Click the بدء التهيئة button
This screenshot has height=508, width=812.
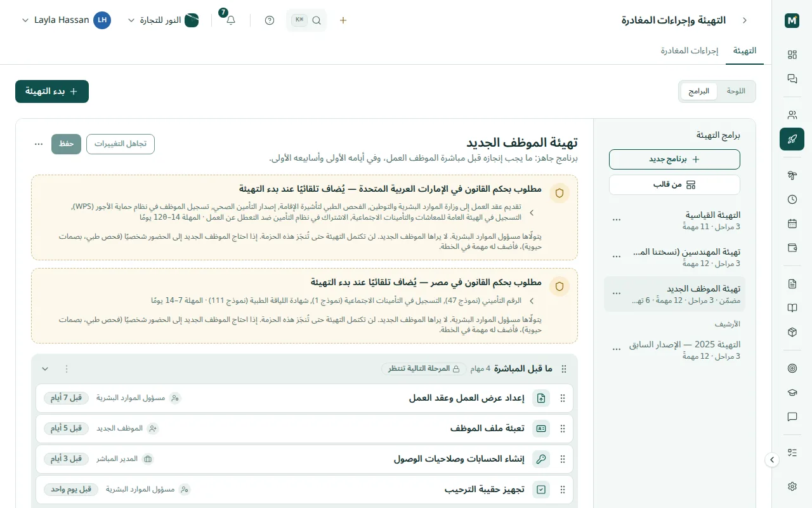52,91
